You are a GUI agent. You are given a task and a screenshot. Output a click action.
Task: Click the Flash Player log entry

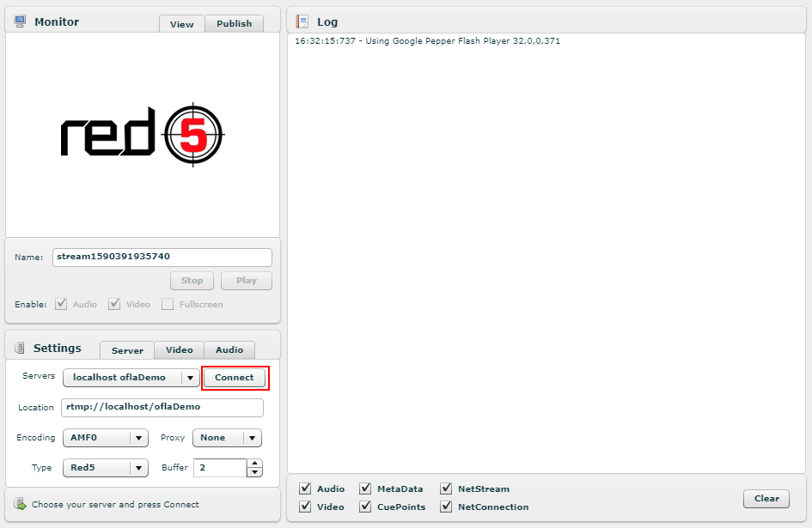[427, 41]
